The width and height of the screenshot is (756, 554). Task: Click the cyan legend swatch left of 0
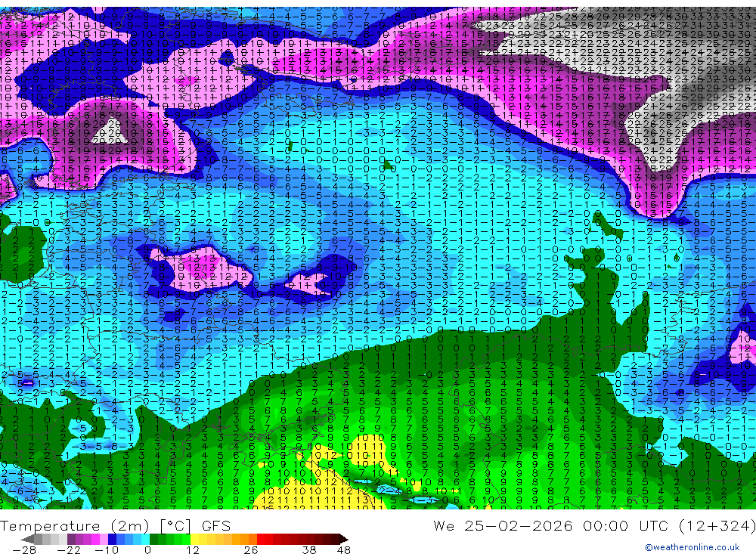point(145,539)
